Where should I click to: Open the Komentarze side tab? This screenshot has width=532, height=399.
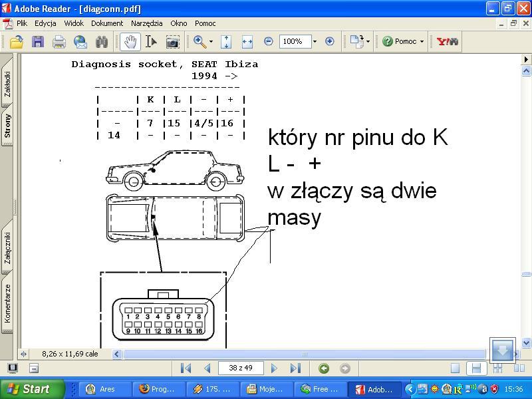point(7,304)
